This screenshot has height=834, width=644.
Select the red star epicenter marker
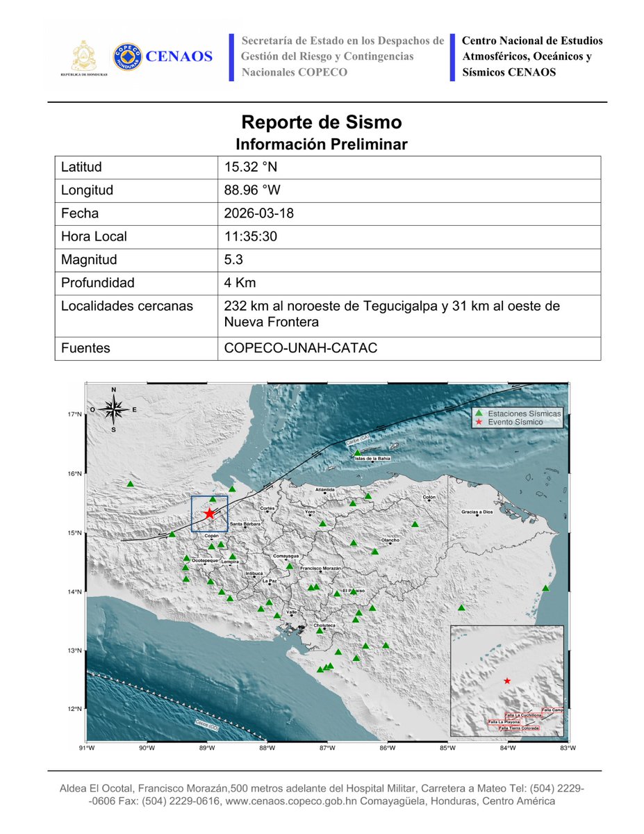(210, 512)
